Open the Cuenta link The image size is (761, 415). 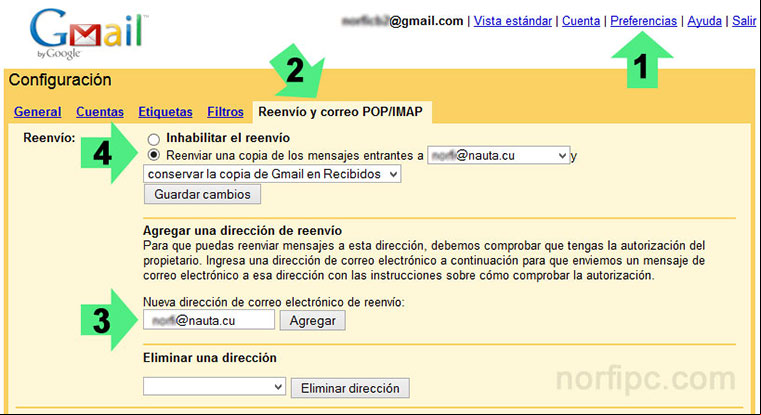pyautogui.click(x=581, y=21)
